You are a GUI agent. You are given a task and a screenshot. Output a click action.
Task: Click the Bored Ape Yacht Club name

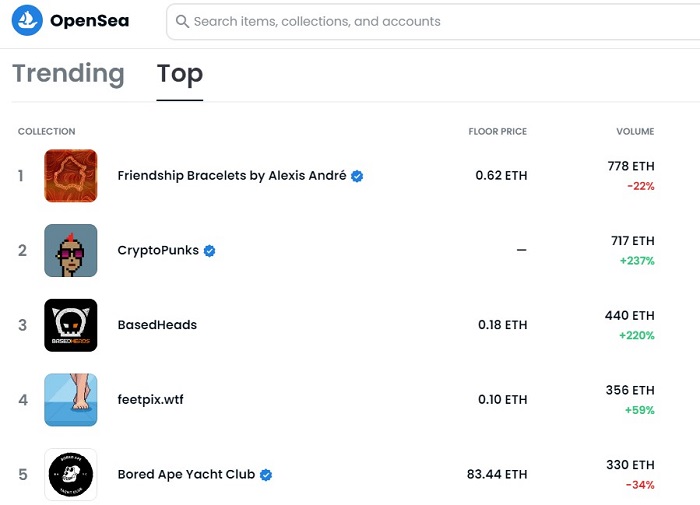pyautogui.click(x=186, y=475)
